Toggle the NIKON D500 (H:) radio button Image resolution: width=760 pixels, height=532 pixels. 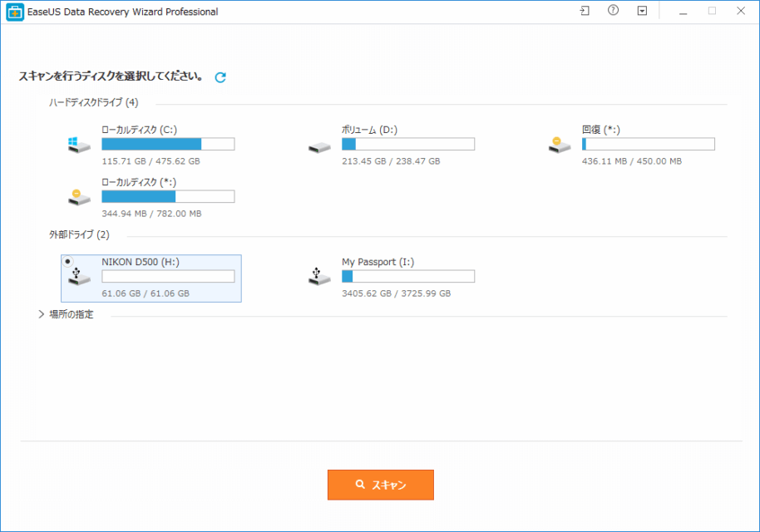click(x=68, y=262)
